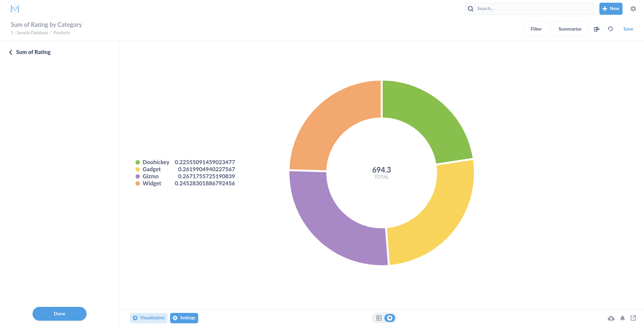The width and height of the screenshot is (644, 326).
Task: Open sharing options via the external link icon
Action: point(634,318)
